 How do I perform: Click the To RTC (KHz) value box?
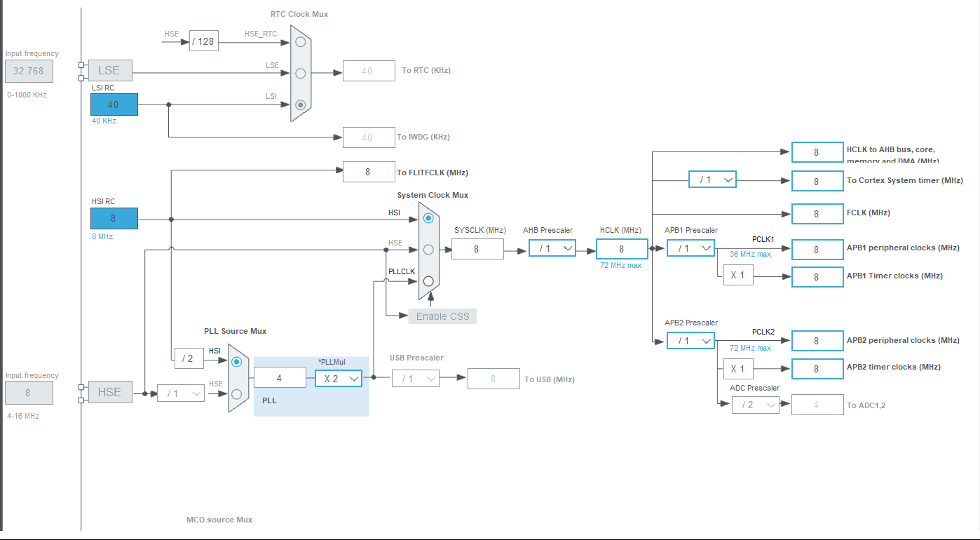pyautogui.click(x=369, y=71)
